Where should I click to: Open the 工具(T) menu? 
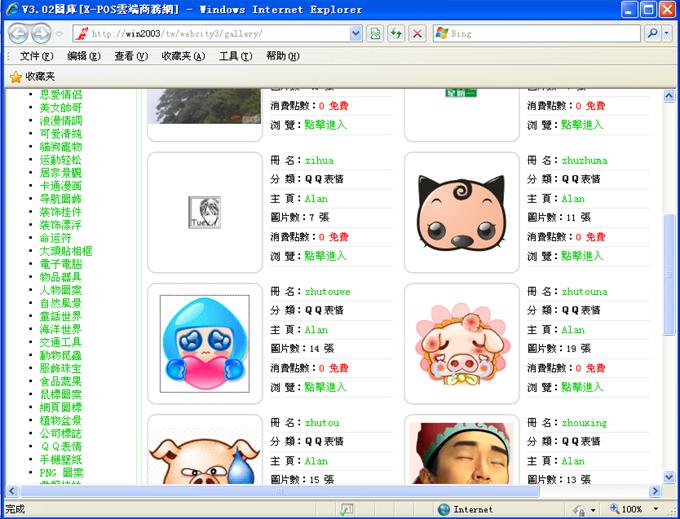pos(235,56)
